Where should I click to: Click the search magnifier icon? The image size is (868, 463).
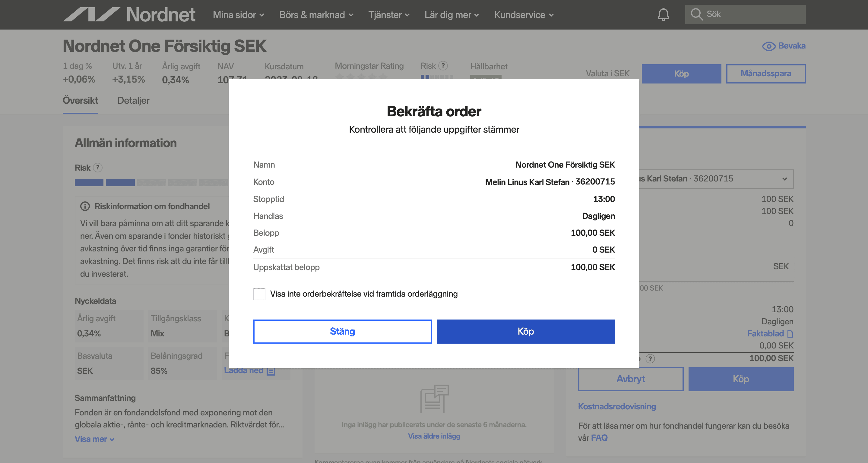tap(696, 14)
